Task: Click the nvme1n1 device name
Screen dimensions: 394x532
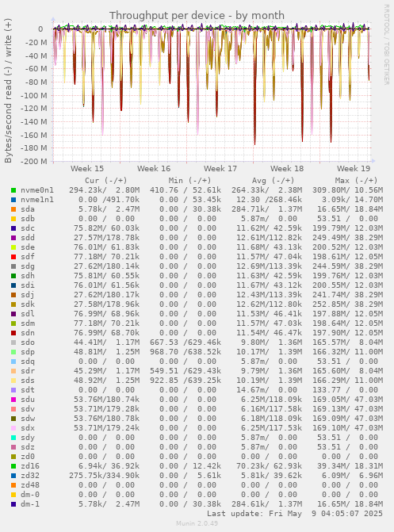Action: [x=37, y=200]
